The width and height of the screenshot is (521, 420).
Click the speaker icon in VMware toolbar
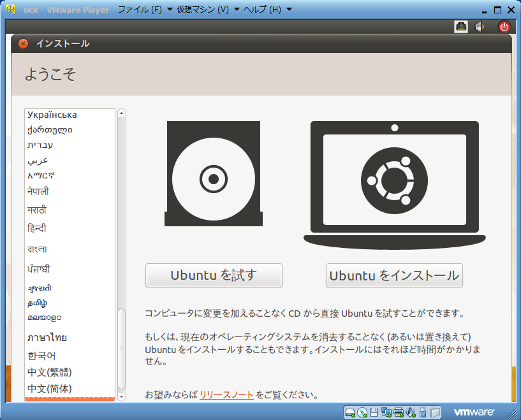pos(479,27)
